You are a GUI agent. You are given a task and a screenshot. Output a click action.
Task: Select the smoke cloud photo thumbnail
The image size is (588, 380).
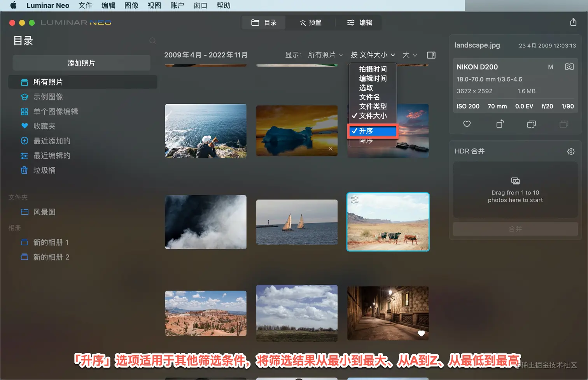click(206, 222)
